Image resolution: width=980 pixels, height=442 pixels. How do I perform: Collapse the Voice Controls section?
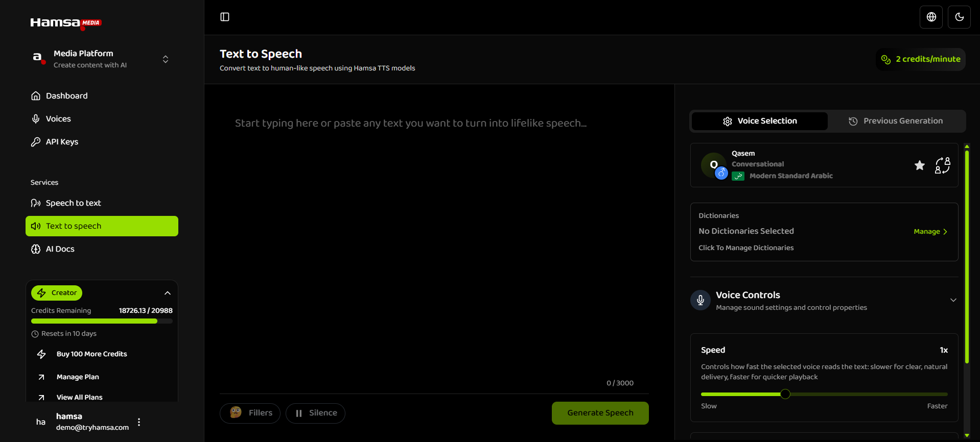tap(953, 300)
